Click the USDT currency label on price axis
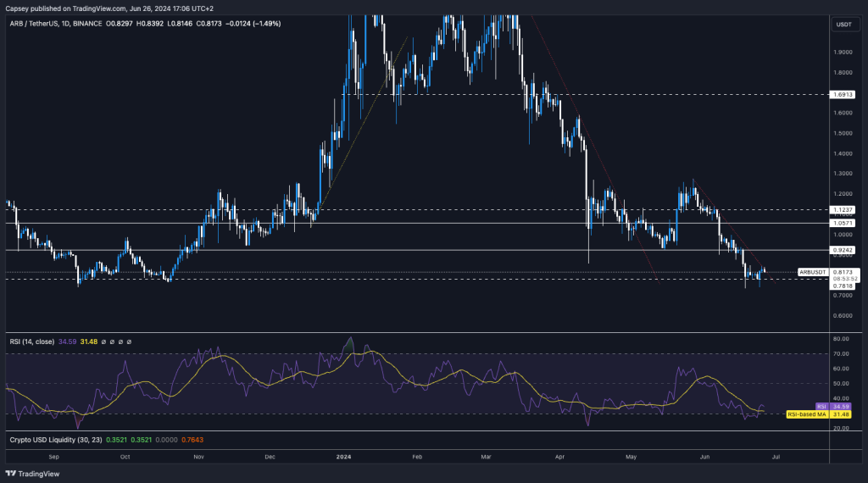The height and width of the screenshot is (483, 868). click(x=843, y=24)
